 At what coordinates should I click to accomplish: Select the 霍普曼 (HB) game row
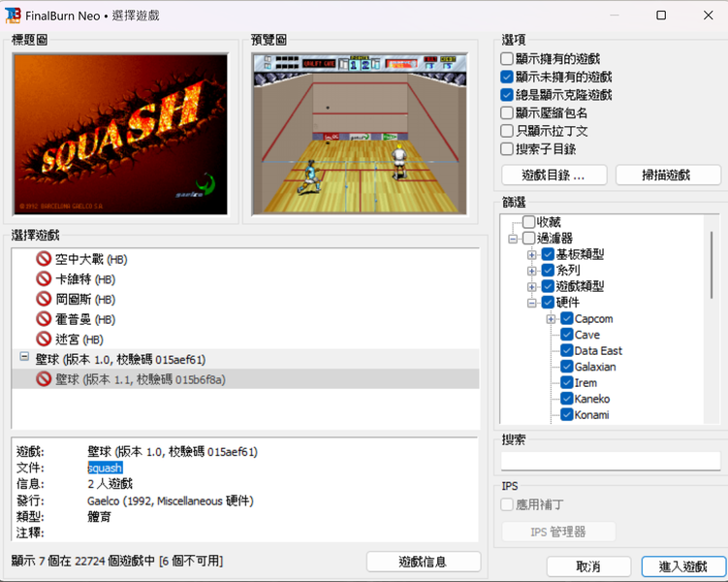(x=245, y=319)
